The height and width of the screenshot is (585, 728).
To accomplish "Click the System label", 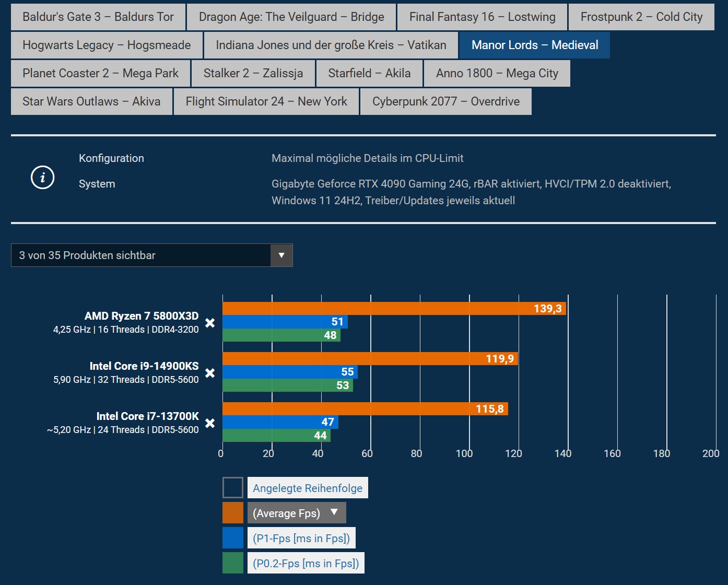I will (97, 184).
